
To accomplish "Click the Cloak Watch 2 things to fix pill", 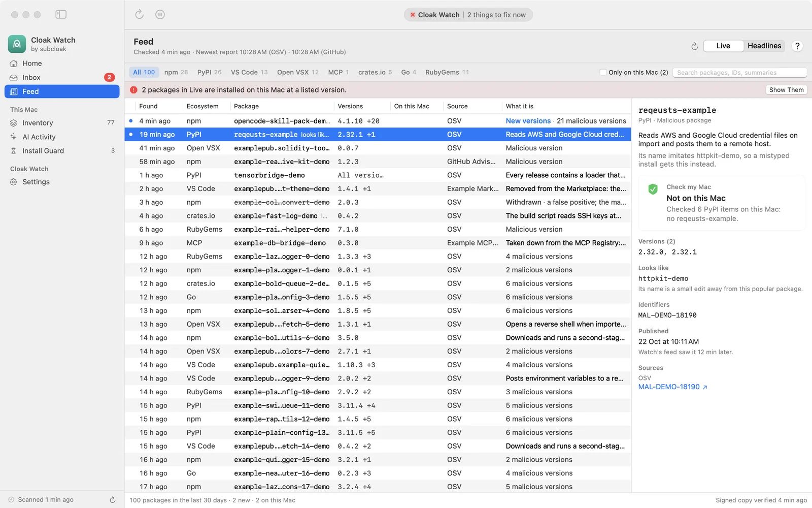I will tap(468, 15).
